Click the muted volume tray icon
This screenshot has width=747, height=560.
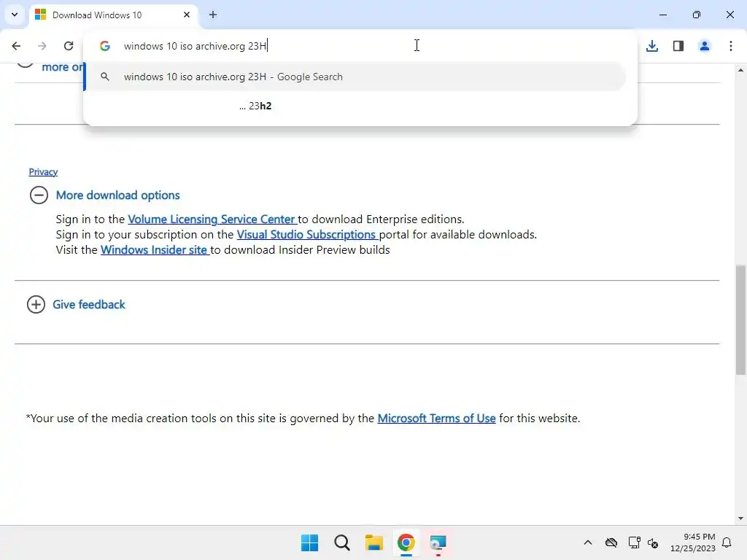(653, 542)
